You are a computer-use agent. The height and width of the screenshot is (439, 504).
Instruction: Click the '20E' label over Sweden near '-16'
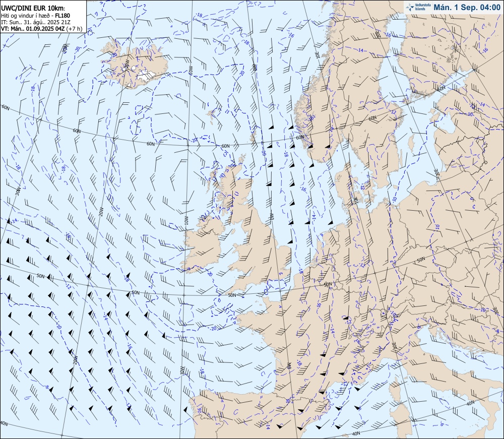click(378, 34)
